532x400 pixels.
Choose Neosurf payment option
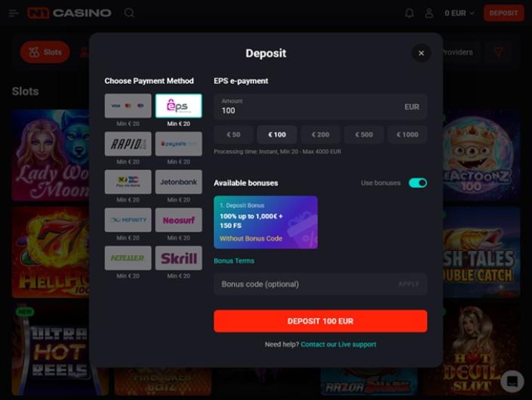click(x=178, y=220)
